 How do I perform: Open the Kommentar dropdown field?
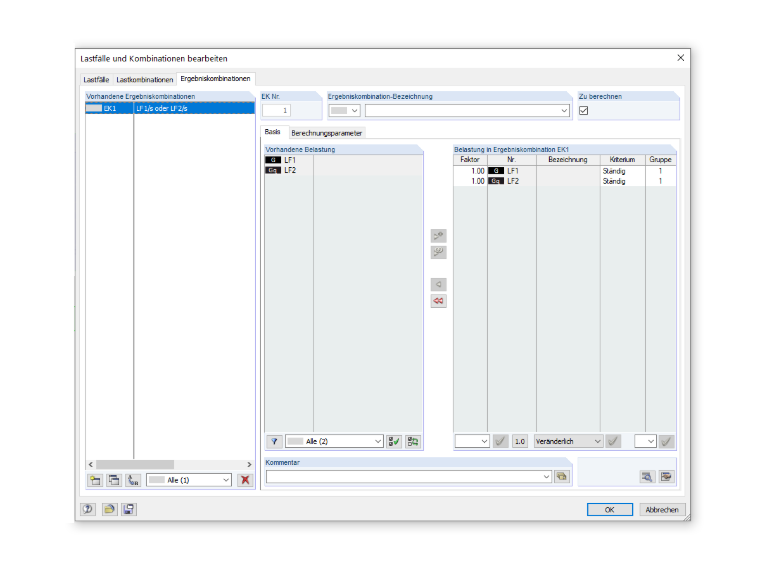pyautogui.click(x=409, y=476)
